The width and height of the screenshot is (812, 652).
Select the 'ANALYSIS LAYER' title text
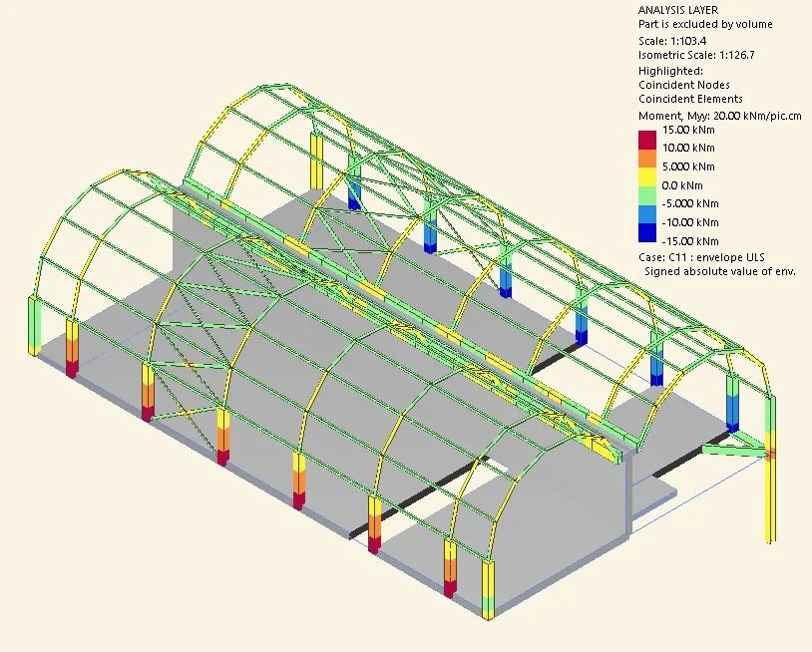pyautogui.click(x=678, y=10)
